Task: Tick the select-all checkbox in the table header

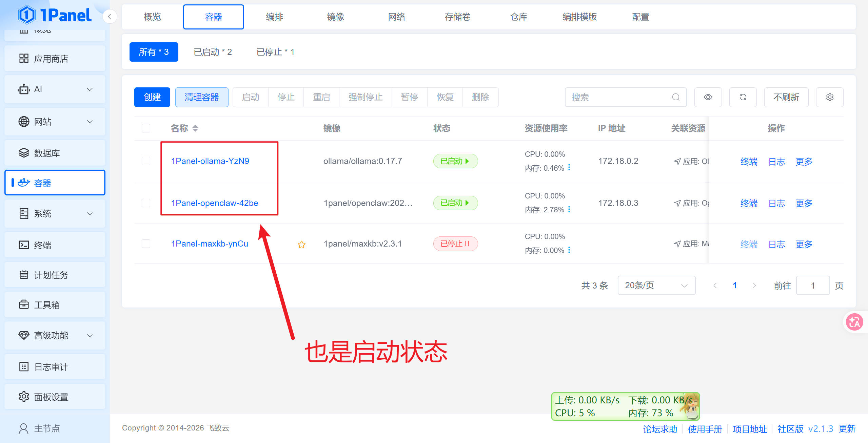Action: pos(146,128)
